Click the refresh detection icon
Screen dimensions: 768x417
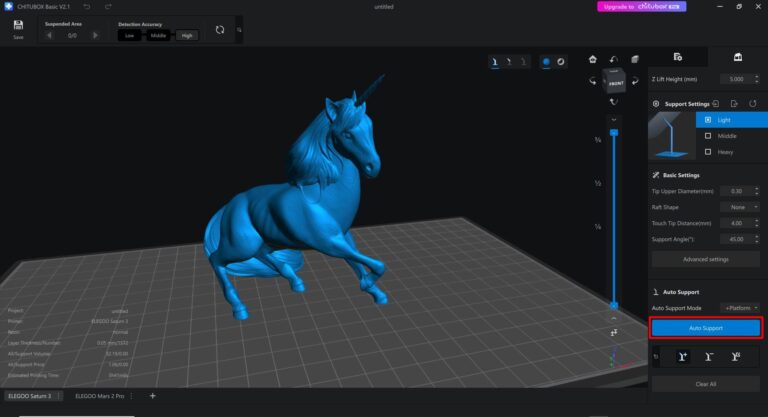pos(220,31)
